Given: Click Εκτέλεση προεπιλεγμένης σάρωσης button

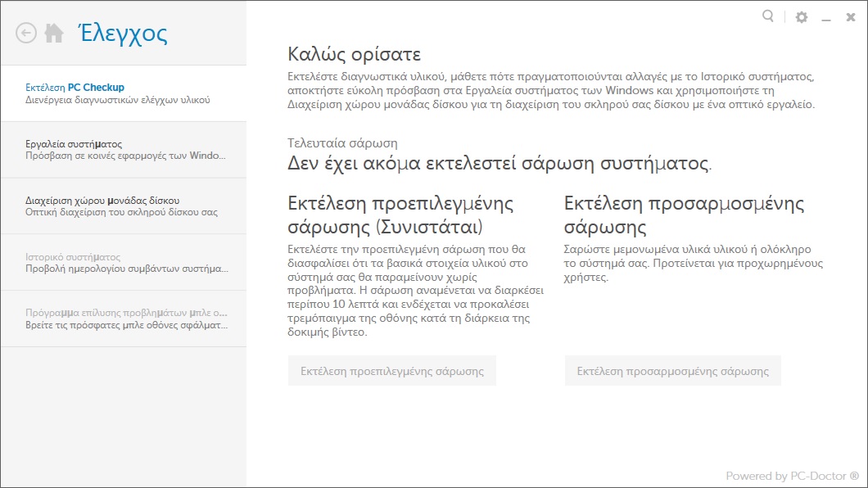Looking at the screenshot, I should coord(392,371).
